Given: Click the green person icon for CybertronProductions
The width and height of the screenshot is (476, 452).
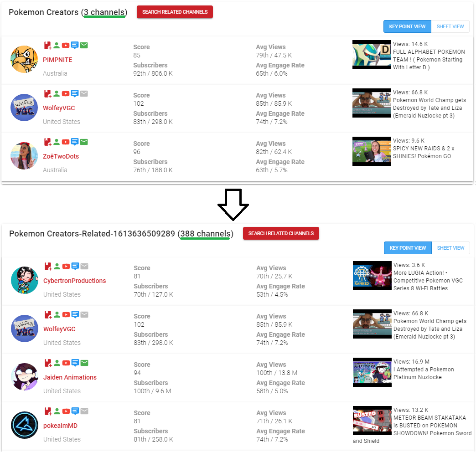Looking at the screenshot, I should (57, 267).
